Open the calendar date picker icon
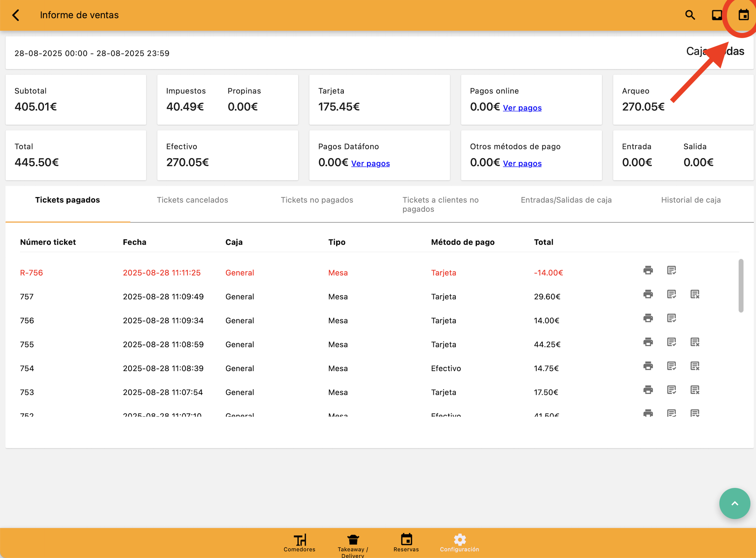The width and height of the screenshot is (756, 558). 743,15
